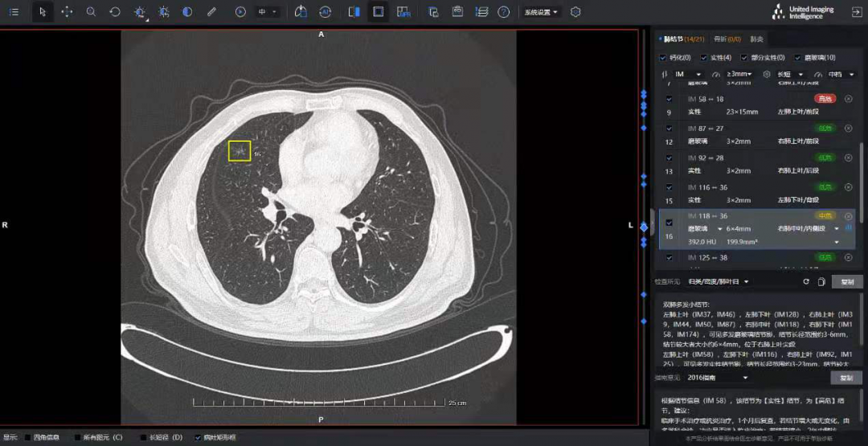Viewport: 868px width, 446px height.
Task: Uncheck nodule 12 (IM 87) checkbox
Action: pyautogui.click(x=669, y=129)
